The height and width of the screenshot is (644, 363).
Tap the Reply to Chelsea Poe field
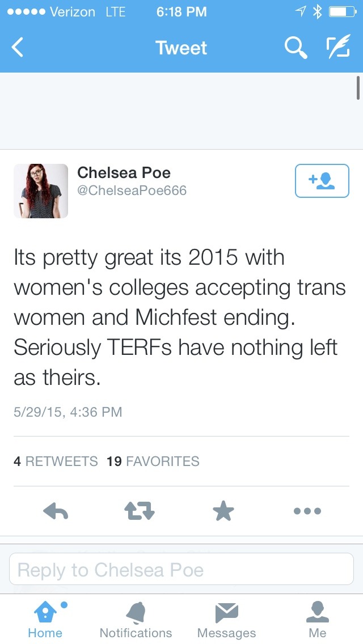click(181, 569)
